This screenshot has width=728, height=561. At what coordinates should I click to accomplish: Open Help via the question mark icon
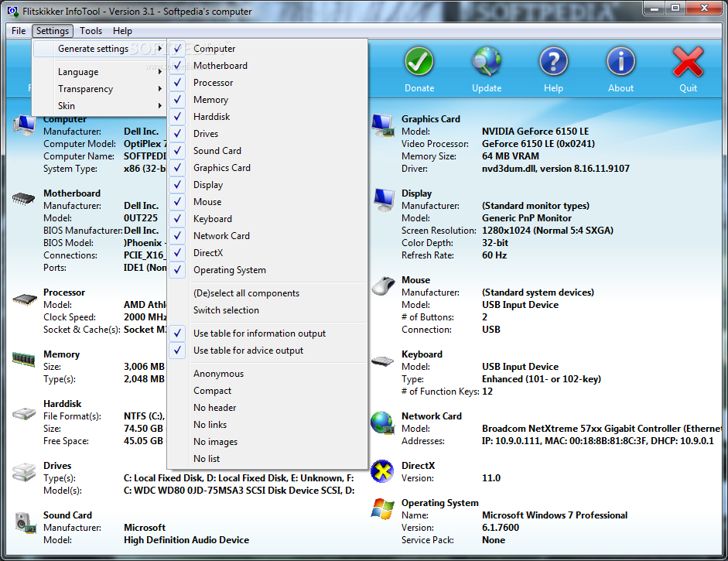[x=553, y=62]
